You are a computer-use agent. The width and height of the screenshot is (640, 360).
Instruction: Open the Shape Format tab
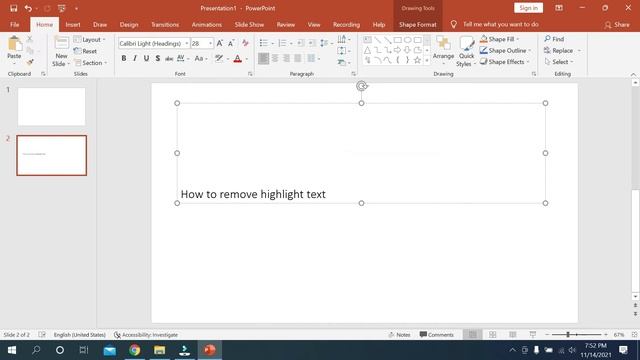418,24
